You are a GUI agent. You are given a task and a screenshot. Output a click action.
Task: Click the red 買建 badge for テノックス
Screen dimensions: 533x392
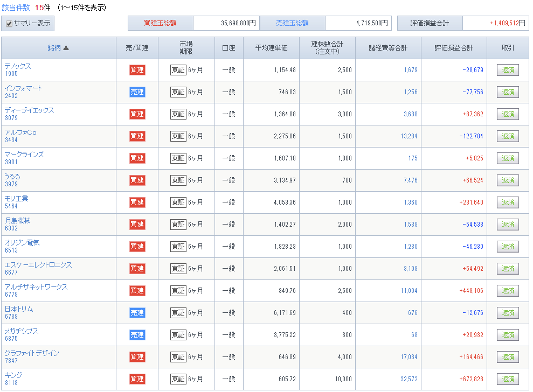click(x=137, y=70)
